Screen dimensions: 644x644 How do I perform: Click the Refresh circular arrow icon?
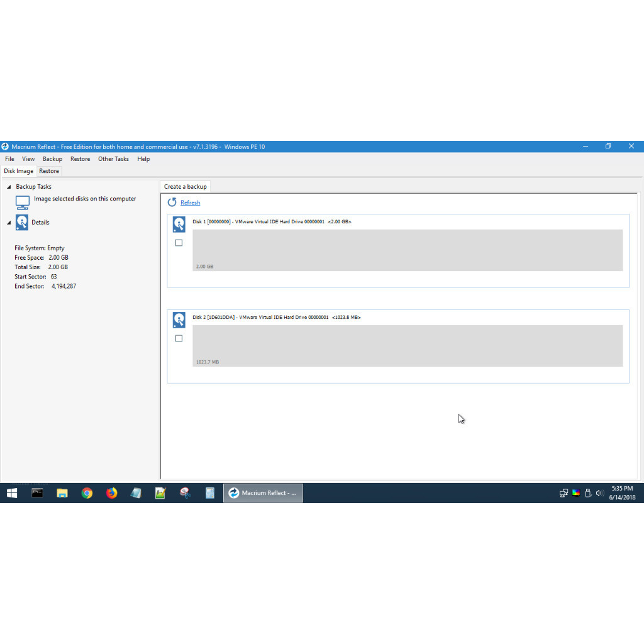[172, 203]
